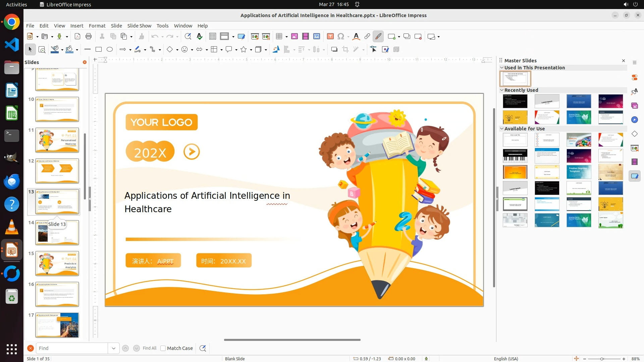Click the Insert Special Character icon
644x362 pixels.
coord(341,37)
